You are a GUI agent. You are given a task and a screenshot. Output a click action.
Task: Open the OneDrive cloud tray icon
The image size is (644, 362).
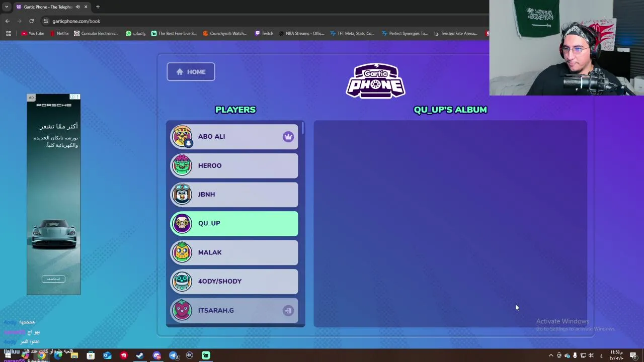(568, 355)
